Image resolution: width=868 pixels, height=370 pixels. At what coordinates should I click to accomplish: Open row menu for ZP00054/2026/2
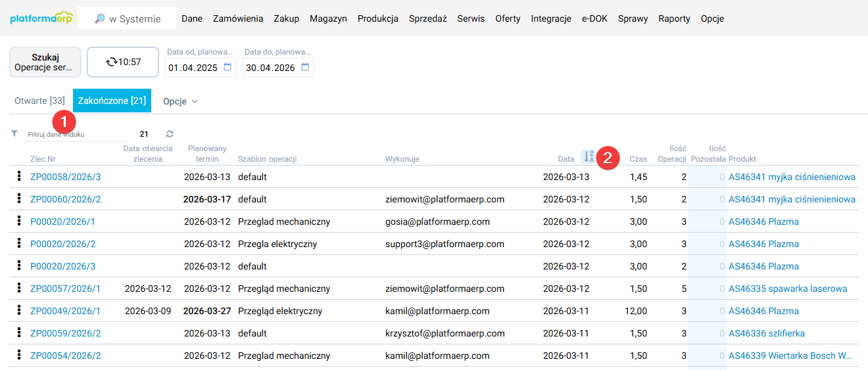(x=19, y=356)
